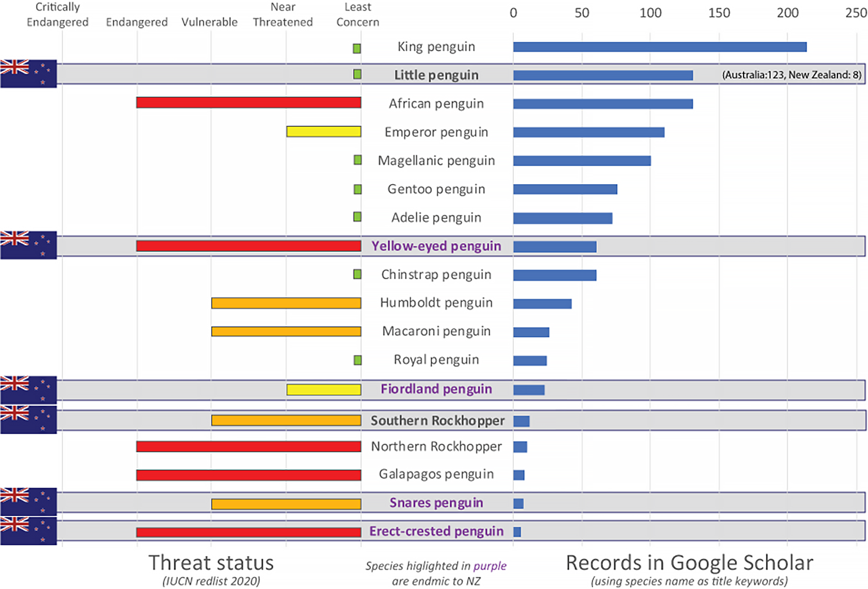Click the green Least Concern square for Adelie penguin
The width and height of the screenshot is (868, 589).
(358, 217)
